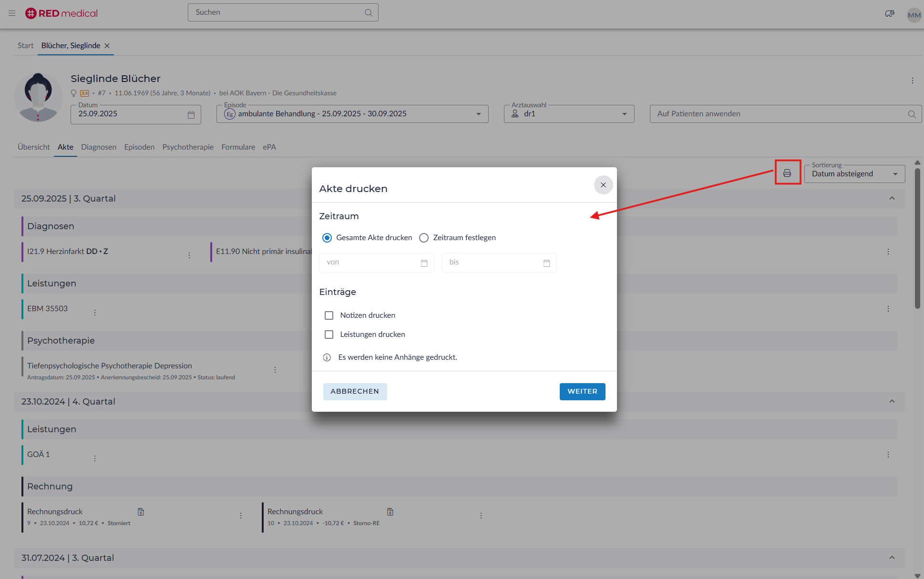924x579 pixels.
Task: Open the Sortierung dropdown
Action: (854, 174)
